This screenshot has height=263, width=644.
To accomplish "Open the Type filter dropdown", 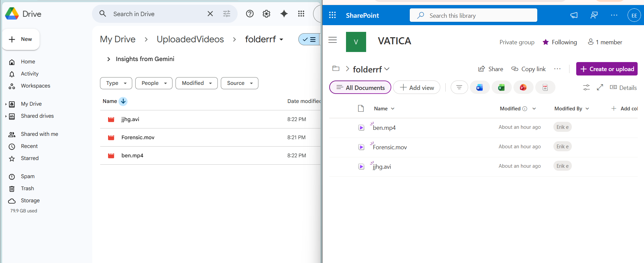I will tap(116, 83).
